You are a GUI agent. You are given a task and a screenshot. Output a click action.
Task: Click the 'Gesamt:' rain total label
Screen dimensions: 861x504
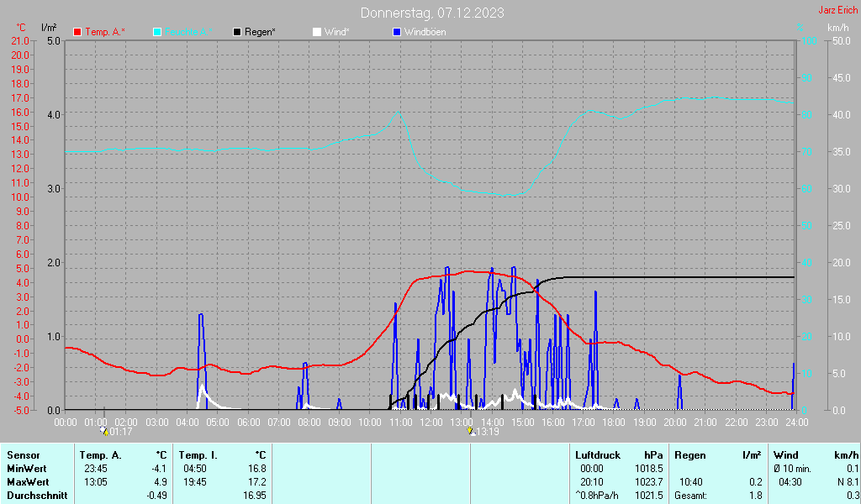tap(691, 496)
